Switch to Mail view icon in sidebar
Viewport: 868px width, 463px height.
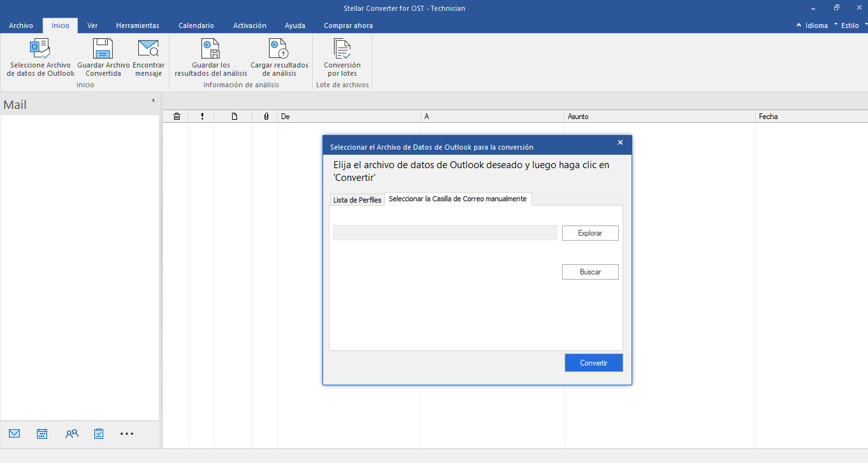point(15,434)
